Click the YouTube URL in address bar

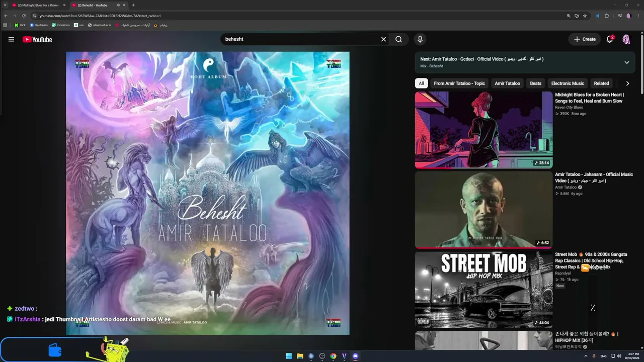[x=100, y=16]
